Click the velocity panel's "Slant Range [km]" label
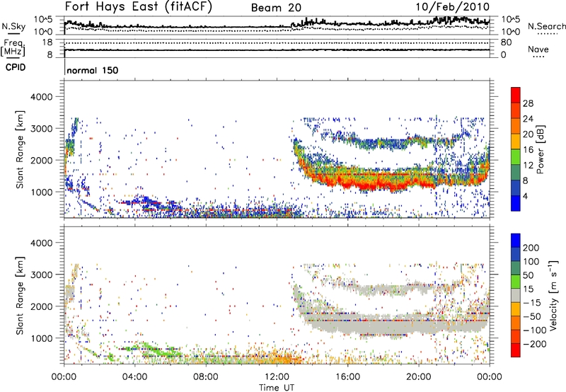Image resolution: width=566 pixels, height=392 pixels. tap(20, 296)
